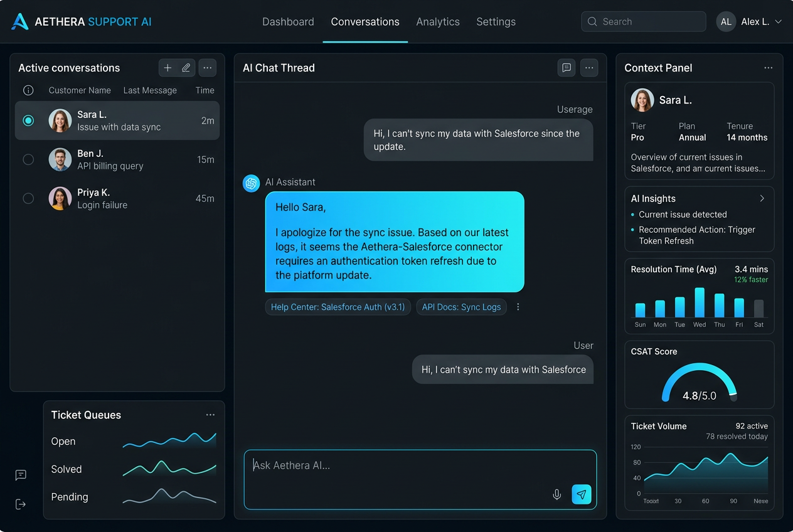The image size is (793, 532).
Task: Open the Alex L. account dropdown arrow
Action: (x=779, y=21)
